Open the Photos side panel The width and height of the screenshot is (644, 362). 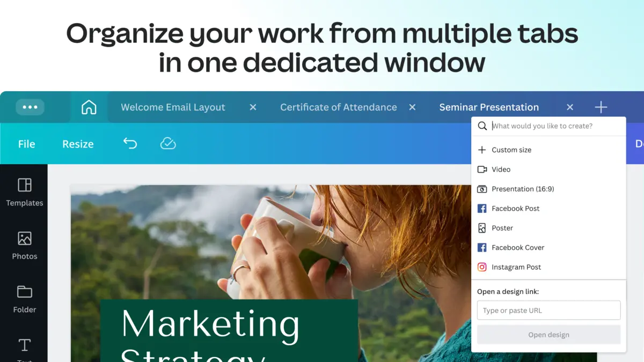(25, 246)
